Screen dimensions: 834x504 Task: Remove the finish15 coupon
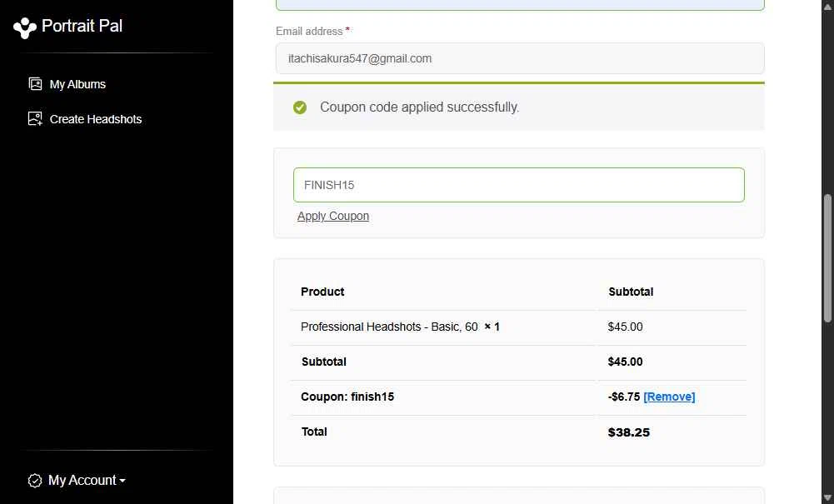[x=669, y=397]
